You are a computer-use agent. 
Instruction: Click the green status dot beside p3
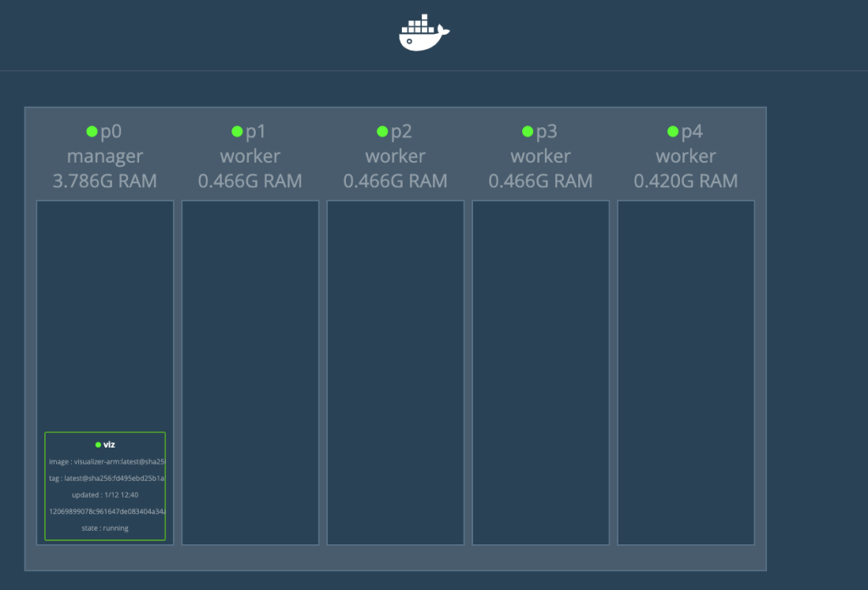click(527, 131)
